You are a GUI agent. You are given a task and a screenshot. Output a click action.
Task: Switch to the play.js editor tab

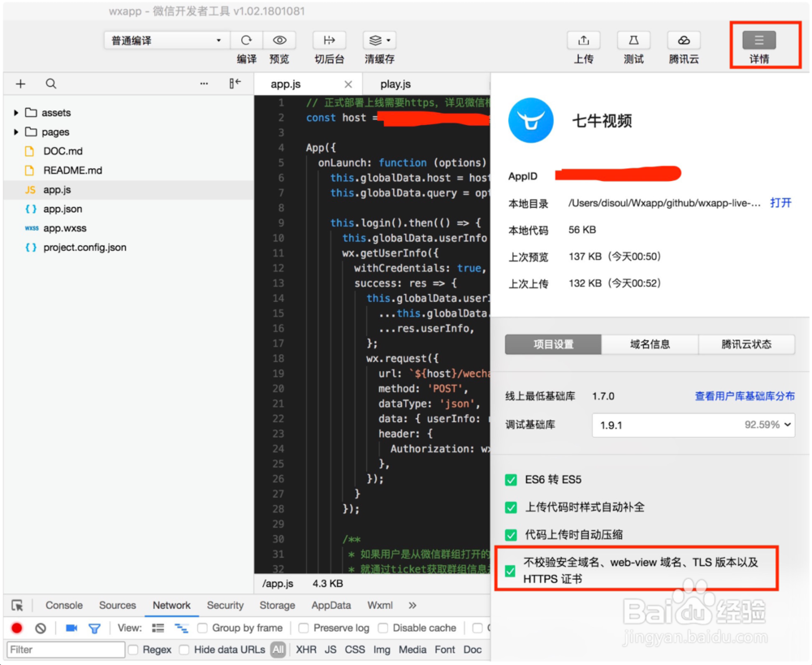pos(395,84)
